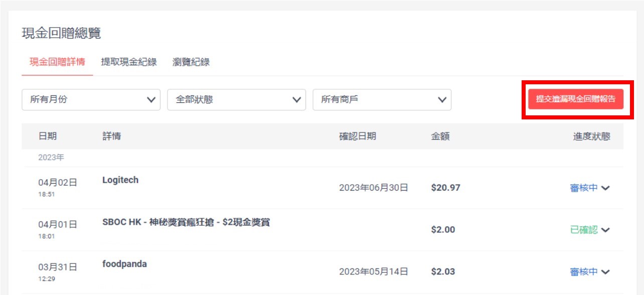Click the 金額 column header
The image size is (644, 295).
440,136
